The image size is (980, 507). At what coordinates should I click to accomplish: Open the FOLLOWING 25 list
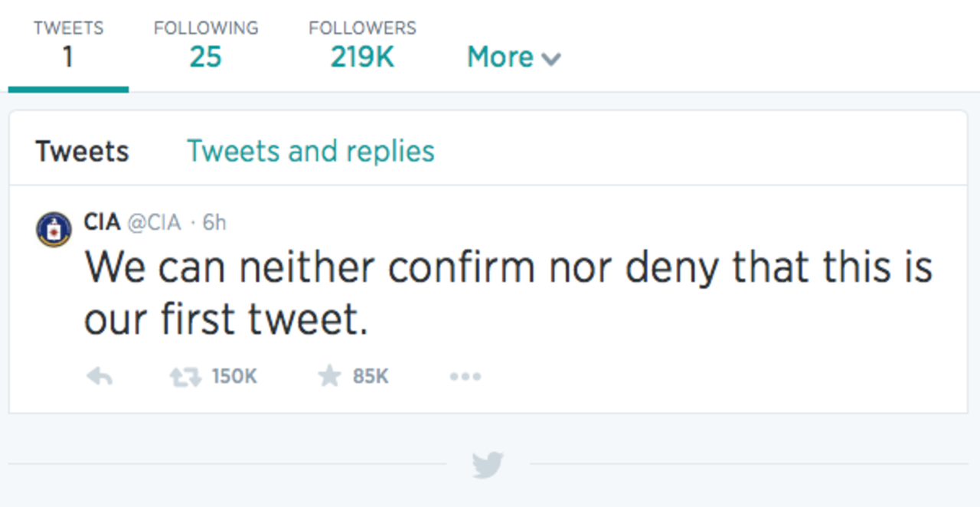click(205, 42)
